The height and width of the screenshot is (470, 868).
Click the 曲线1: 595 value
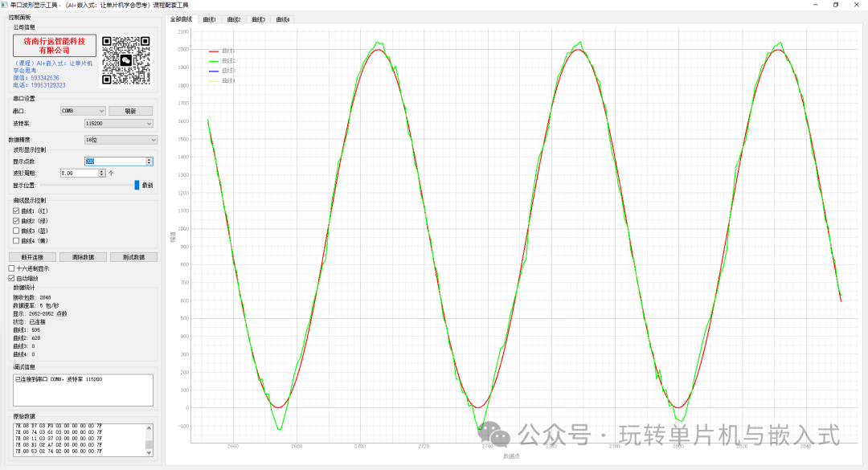coord(27,330)
